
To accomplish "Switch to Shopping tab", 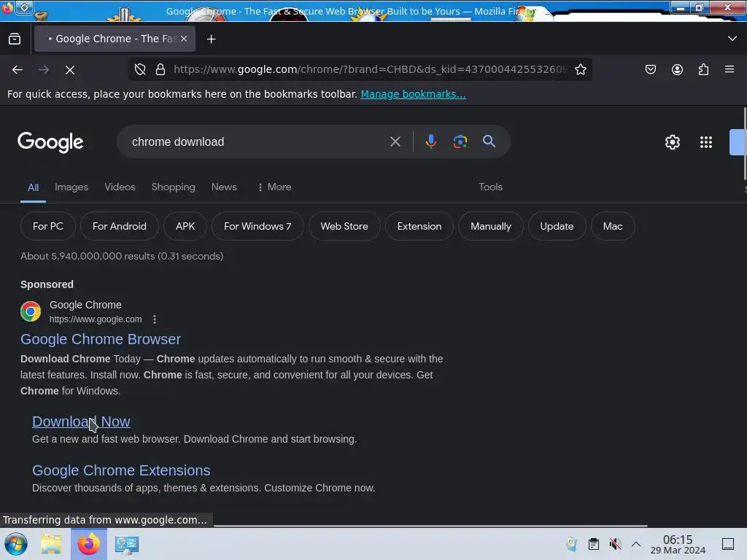I will [x=174, y=187].
